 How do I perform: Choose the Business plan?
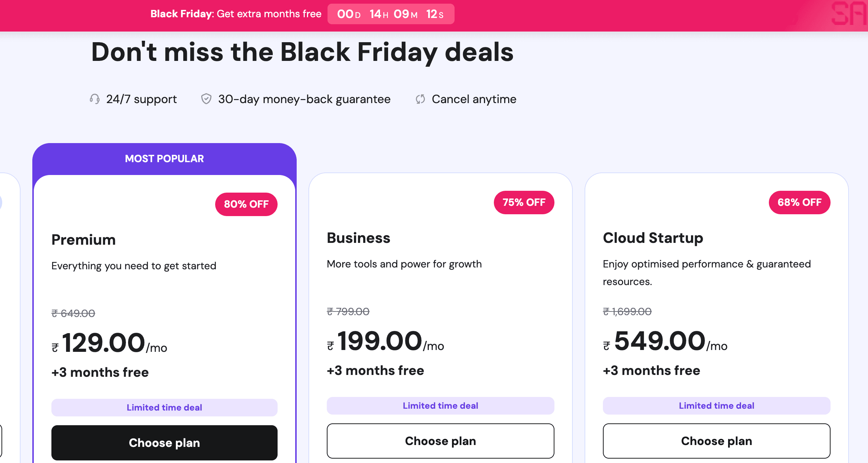[x=441, y=441]
